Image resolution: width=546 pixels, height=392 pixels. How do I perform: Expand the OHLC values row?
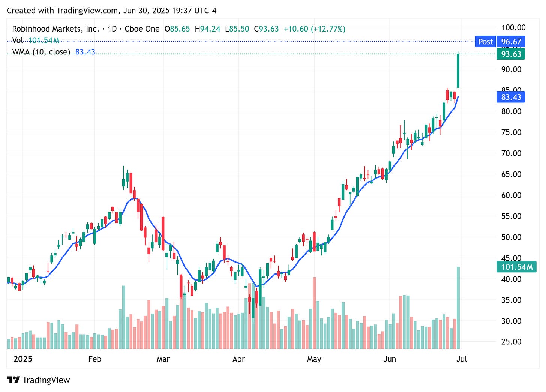tap(255, 29)
